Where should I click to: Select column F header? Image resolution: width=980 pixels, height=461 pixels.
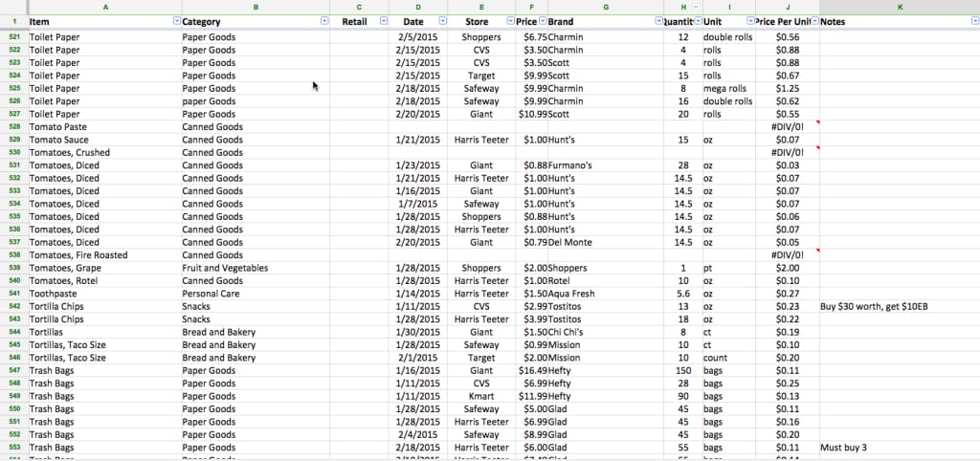(x=532, y=7)
